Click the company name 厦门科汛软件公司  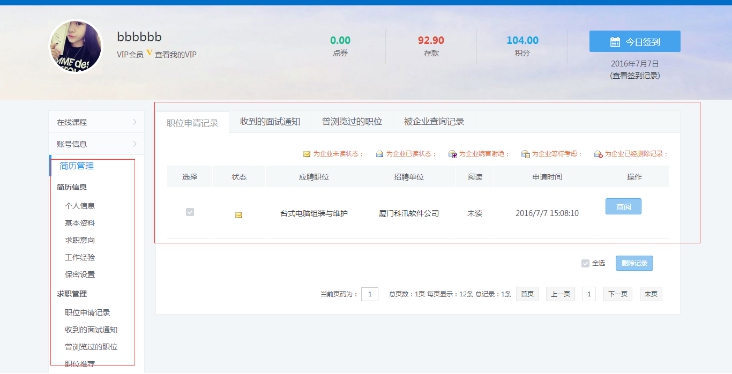pos(409,213)
